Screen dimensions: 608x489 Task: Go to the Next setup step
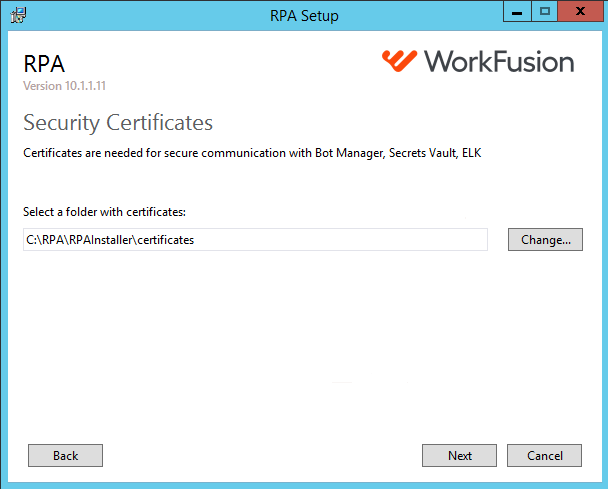(x=459, y=455)
